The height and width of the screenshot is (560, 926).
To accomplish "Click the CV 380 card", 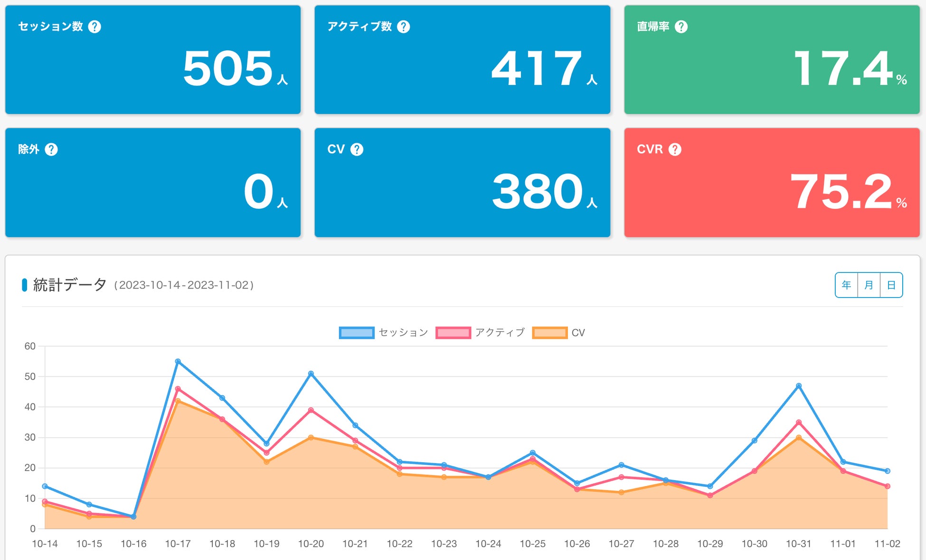I will click(x=462, y=183).
